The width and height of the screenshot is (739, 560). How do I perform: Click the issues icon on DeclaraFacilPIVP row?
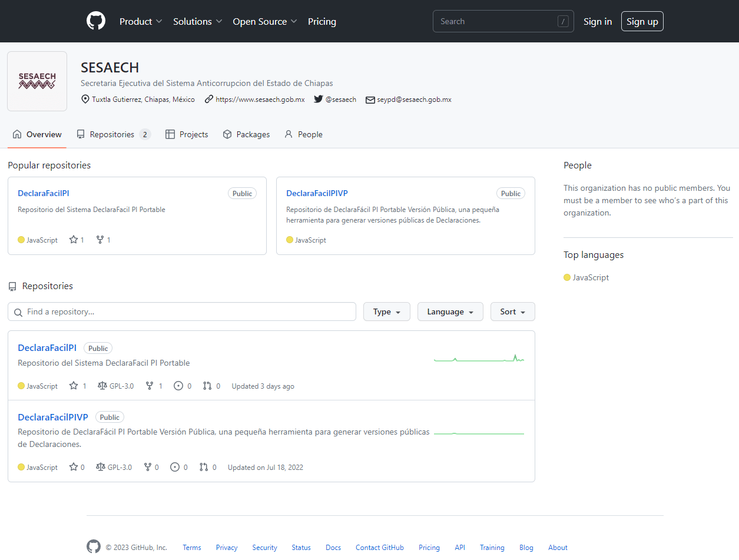[175, 467]
